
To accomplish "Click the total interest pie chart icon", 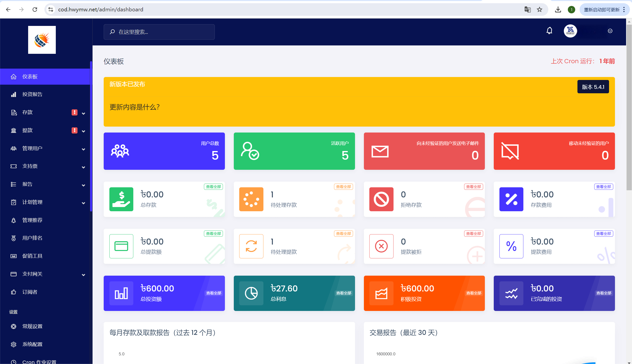I will pyautogui.click(x=251, y=293).
